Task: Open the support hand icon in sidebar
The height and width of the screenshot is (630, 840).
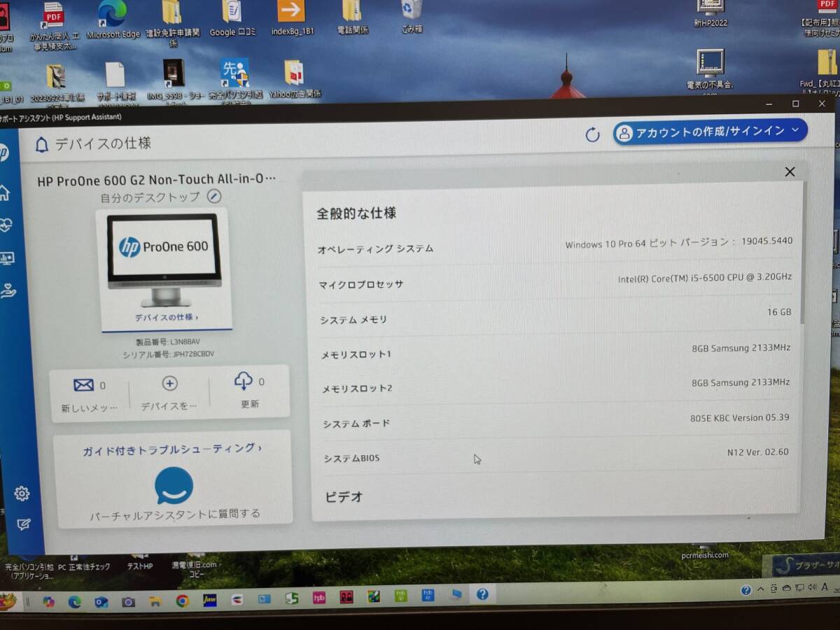Action: point(8,291)
